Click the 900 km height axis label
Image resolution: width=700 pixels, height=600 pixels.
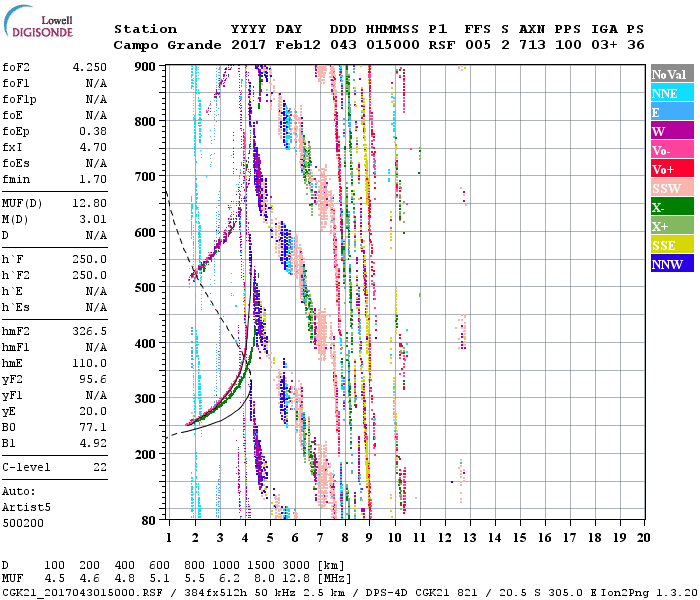pos(146,66)
